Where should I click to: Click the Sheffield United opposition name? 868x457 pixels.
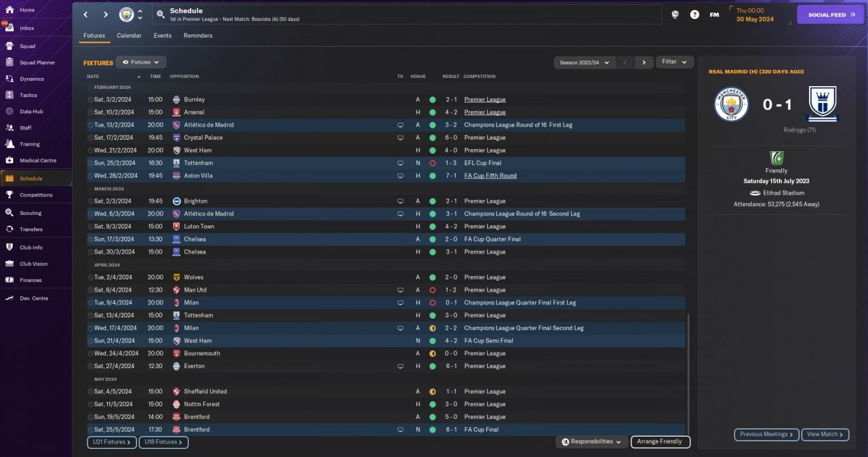205,391
